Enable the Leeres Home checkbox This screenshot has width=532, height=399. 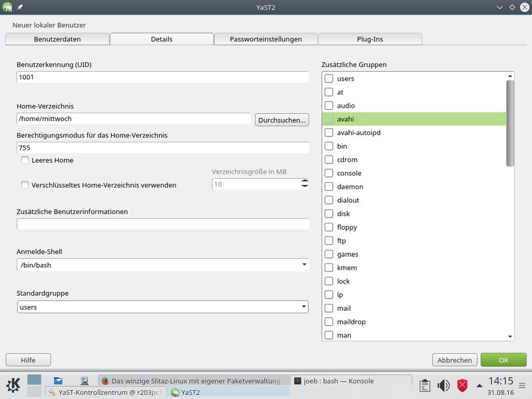[25, 160]
